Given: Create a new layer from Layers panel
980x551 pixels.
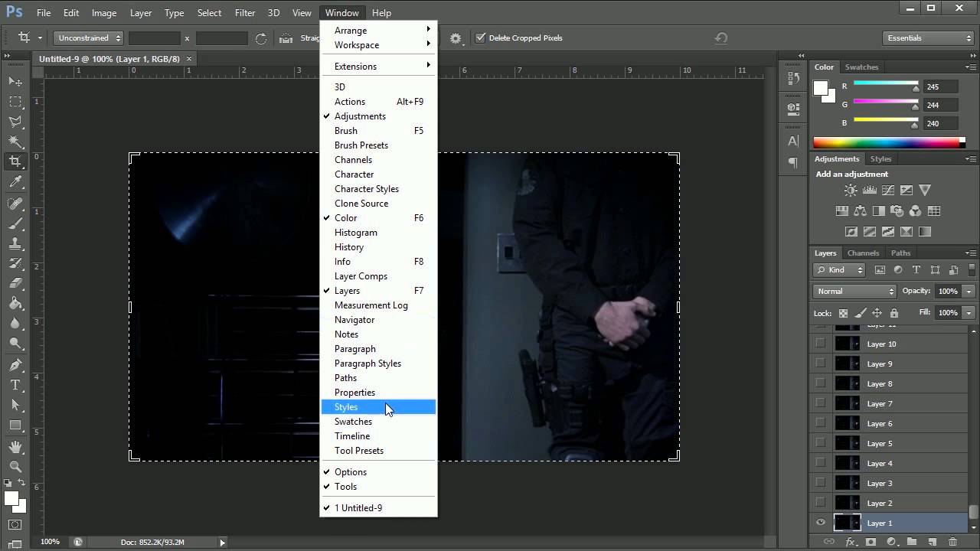Looking at the screenshot, I should [933, 542].
